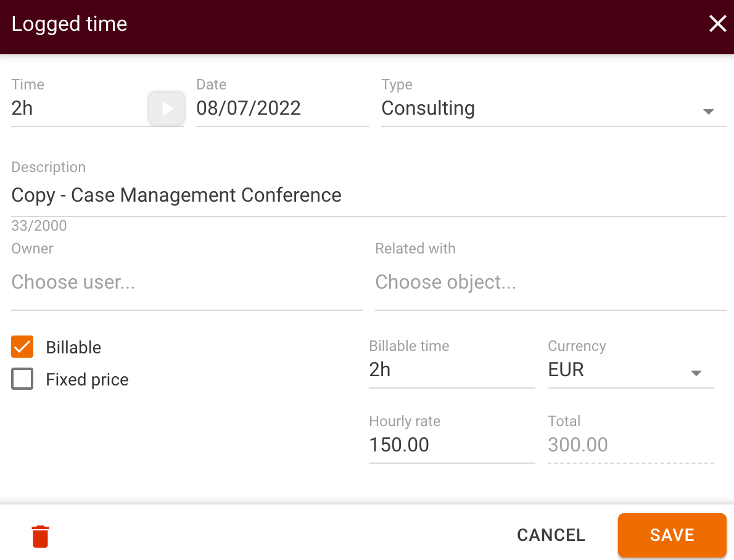The height and width of the screenshot is (560, 734).
Task: Close the Logged time dialog with X
Action: click(x=717, y=23)
